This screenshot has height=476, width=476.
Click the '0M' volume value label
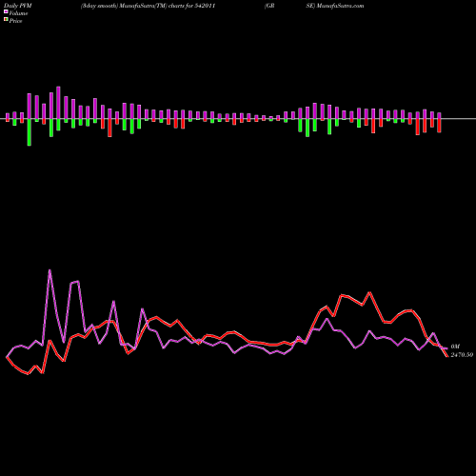click(455, 347)
